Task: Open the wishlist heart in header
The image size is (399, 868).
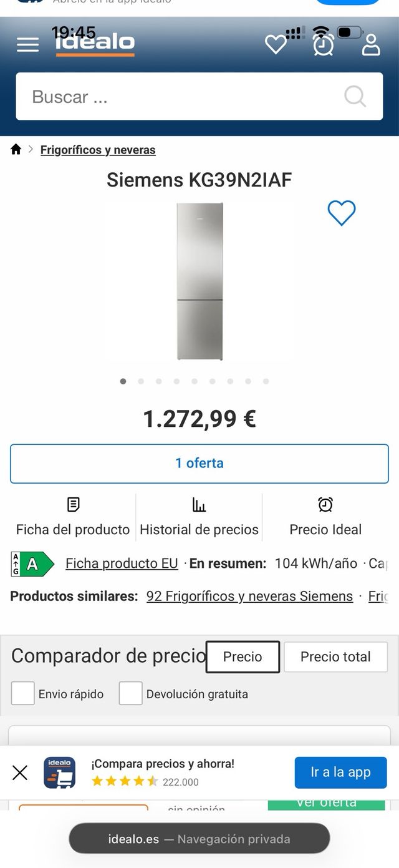Action: [276, 44]
